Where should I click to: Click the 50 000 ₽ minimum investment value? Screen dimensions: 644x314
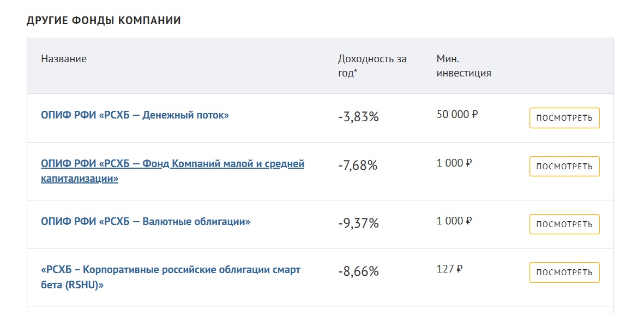[457, 115]
